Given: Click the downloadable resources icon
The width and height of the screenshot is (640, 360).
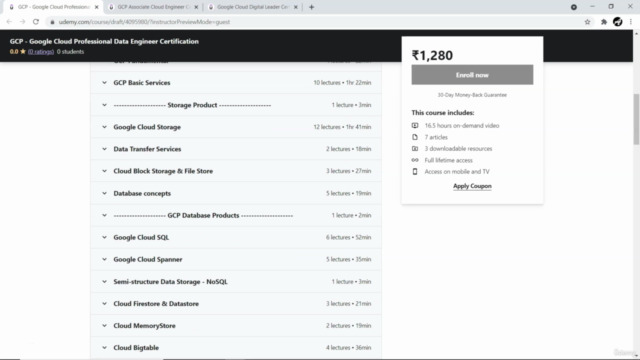Looking at the screenshot, I should click(x=415, y=149).
